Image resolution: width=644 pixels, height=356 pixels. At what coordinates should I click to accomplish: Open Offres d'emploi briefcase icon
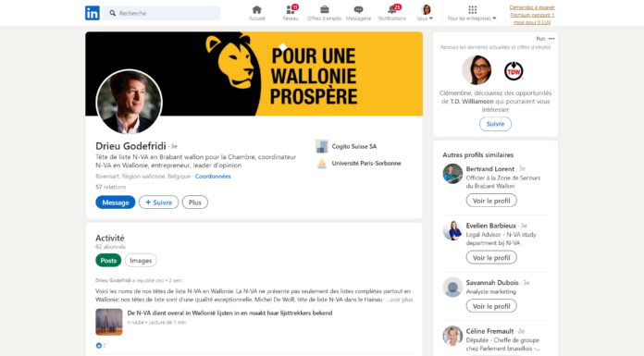pyautogui.click(x=324, y=9)
